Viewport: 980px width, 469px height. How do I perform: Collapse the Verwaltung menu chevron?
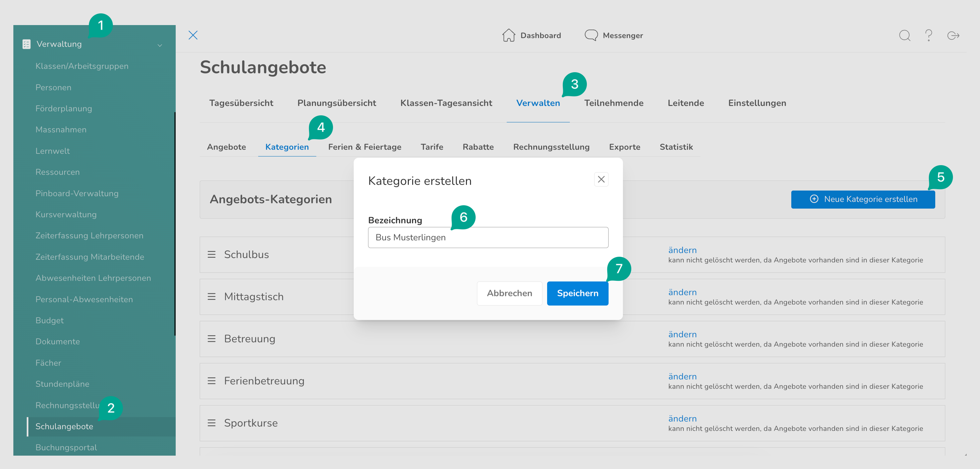(160, 45)
